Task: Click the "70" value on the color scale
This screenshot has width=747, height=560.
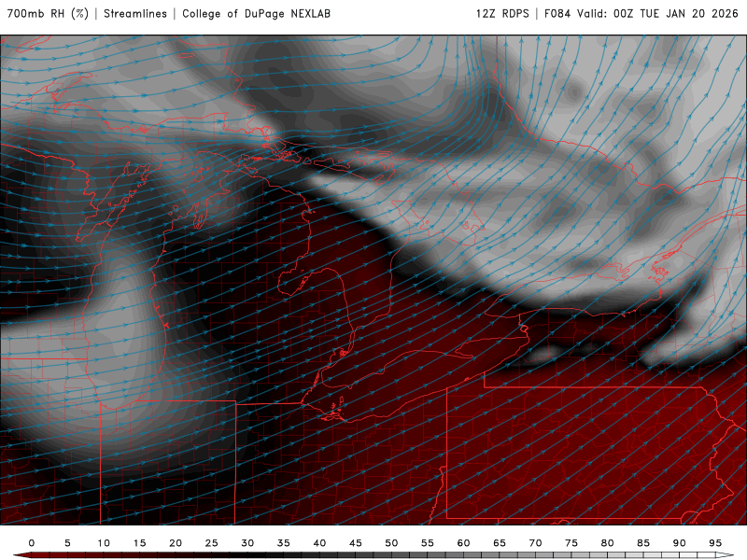Action: [x=535, y=543]
